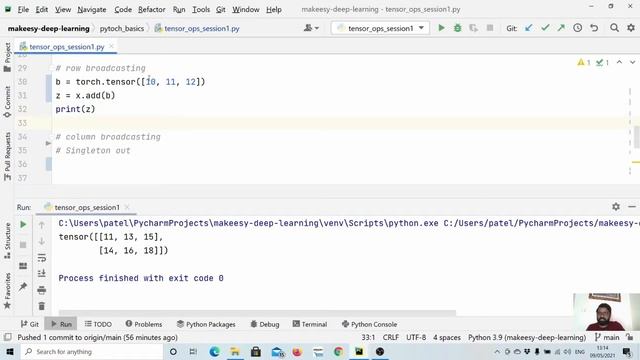
Task: Click the Stop icon in top toolbar
Action: click(490, 28)
